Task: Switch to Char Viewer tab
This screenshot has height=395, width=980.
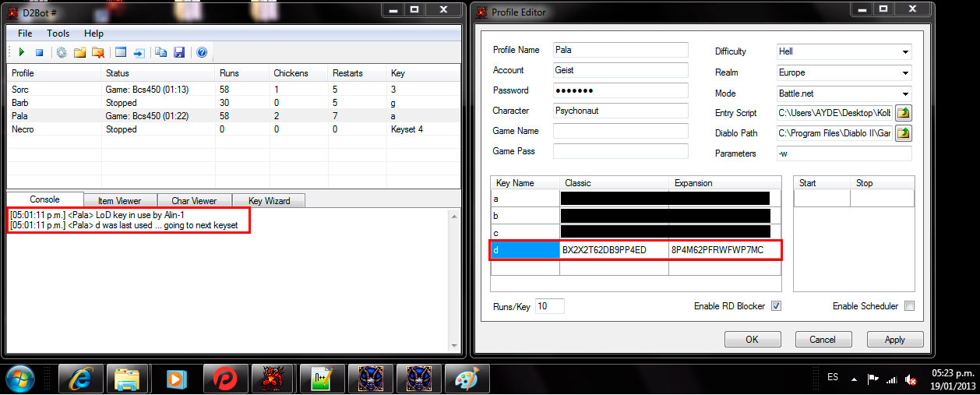Action: 194,201
